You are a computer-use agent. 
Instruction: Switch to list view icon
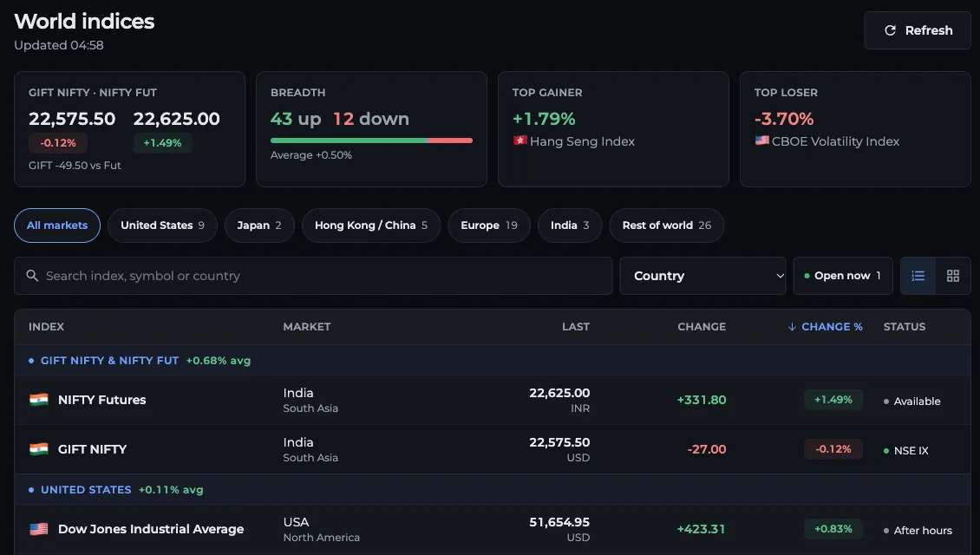(918, 276)
